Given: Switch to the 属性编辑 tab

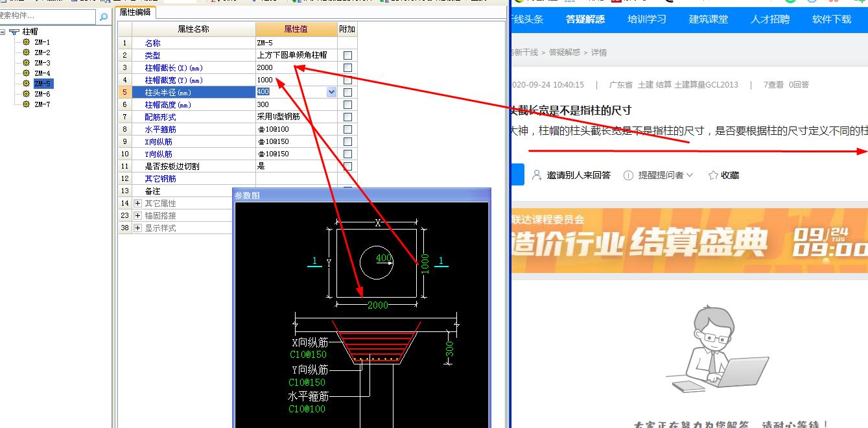Looking at the screenshot, I should (x=135, y=12).
